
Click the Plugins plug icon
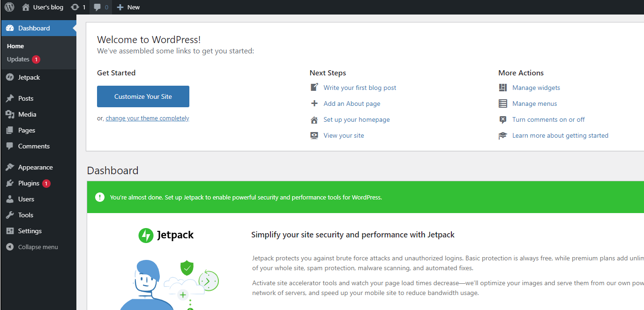point(10,183)
